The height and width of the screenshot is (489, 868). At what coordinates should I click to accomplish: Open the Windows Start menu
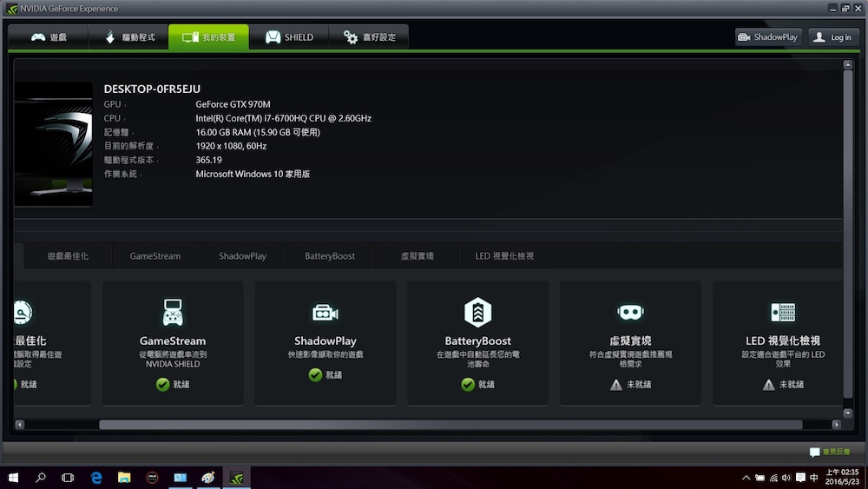(13, 478)
